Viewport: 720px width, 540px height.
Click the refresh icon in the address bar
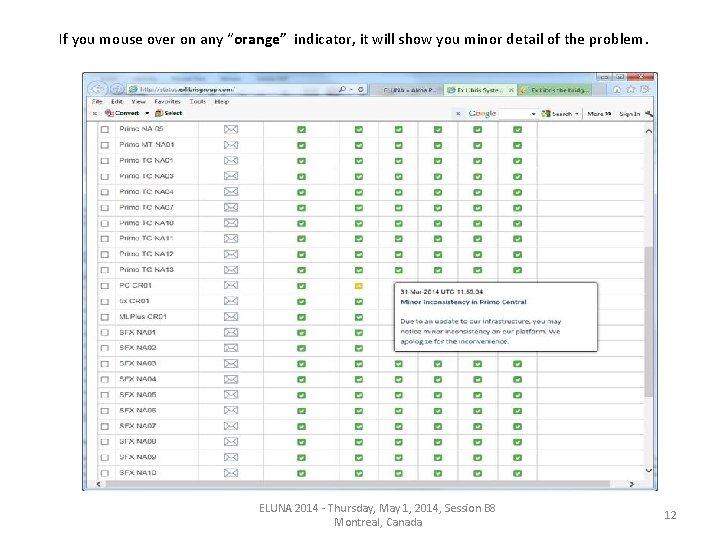(x=361, y=90)
